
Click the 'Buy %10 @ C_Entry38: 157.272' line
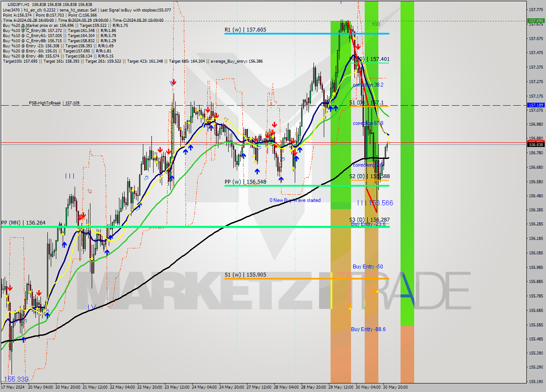click(59, 30)
